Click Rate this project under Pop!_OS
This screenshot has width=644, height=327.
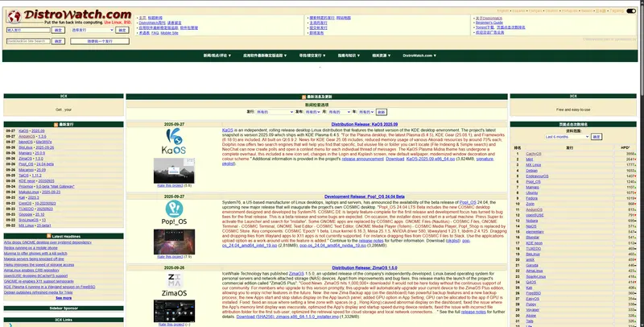(x=170, y=257)
